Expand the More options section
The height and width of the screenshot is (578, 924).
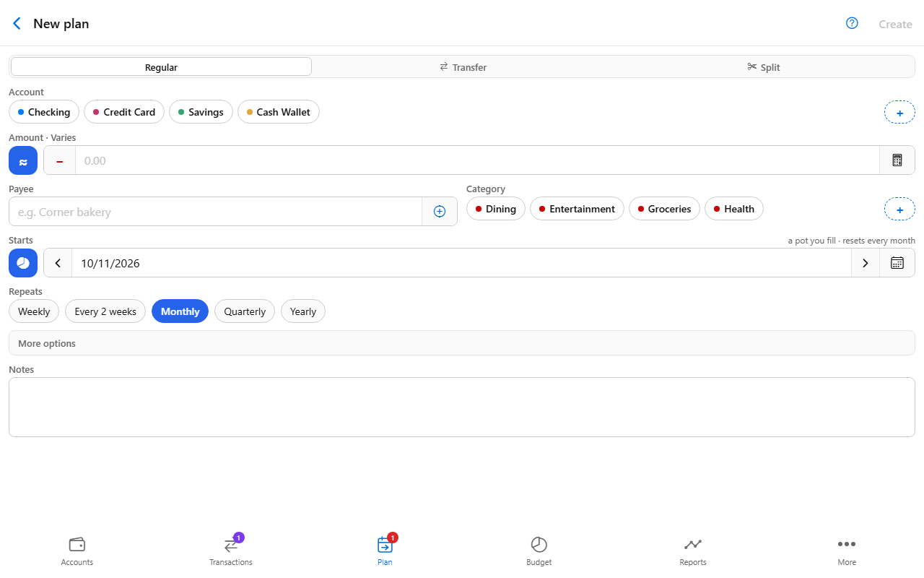tap(462, 343)
